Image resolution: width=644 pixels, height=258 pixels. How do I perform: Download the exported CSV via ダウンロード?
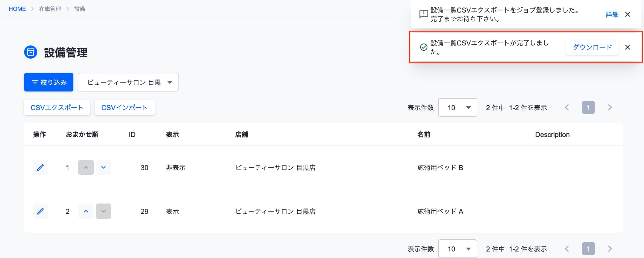point(592,47)
